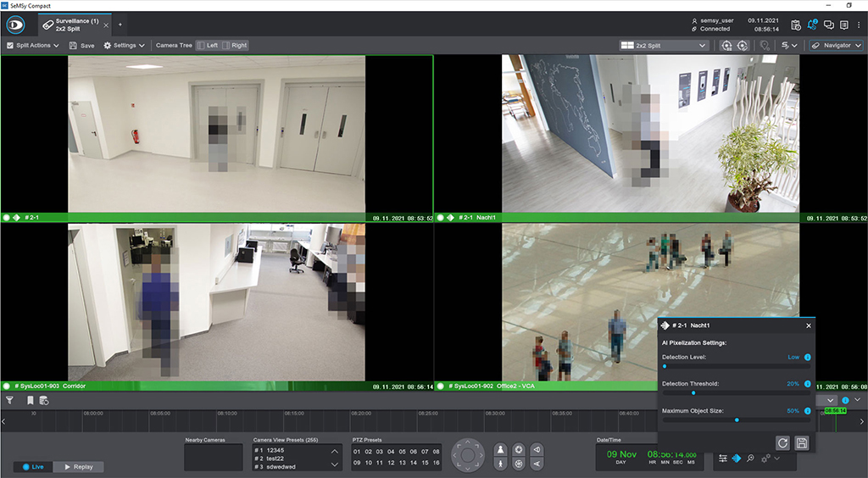Open the notifications bell icon
868x478 pixels.
(x=812, y=25)
